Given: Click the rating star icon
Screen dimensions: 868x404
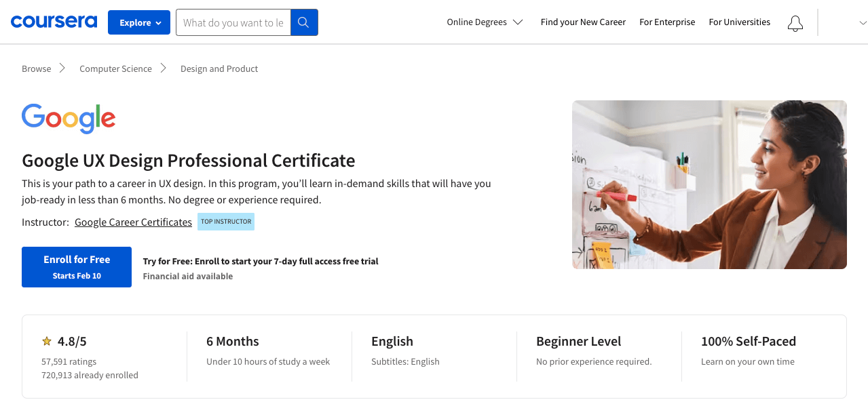Looking at the screenshot, I should 47,342.
